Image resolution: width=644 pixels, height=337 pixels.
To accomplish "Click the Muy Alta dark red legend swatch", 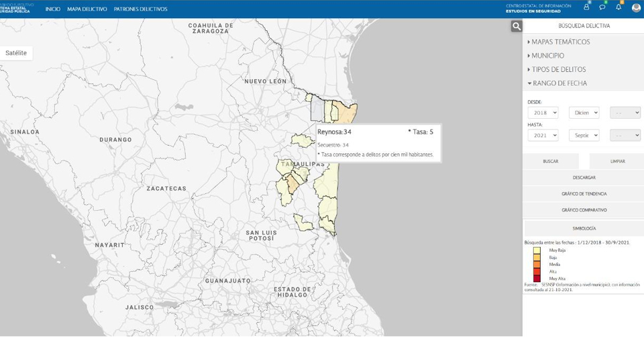I will click(536, 279).
